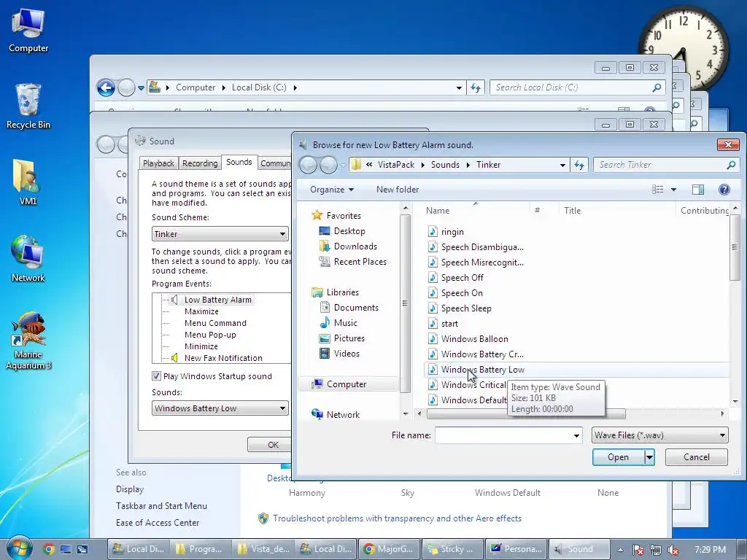Screen dimensions: 747x560
Task: Select Desktop in Favorites navigation pane
Action: pos(349,231)
